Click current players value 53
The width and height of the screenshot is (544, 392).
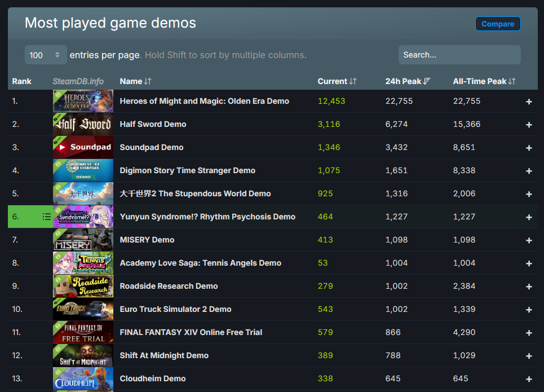tap(322, 263)
